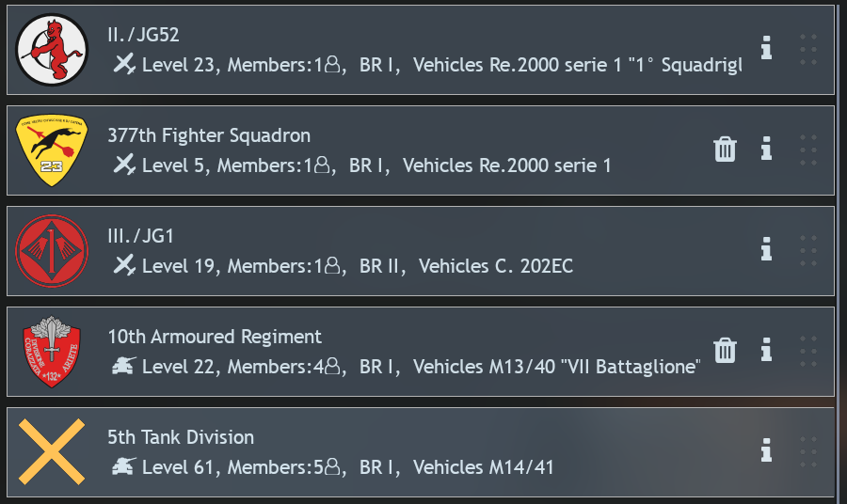Grab the drag handle on II./JG52 row

pos(808,49)
